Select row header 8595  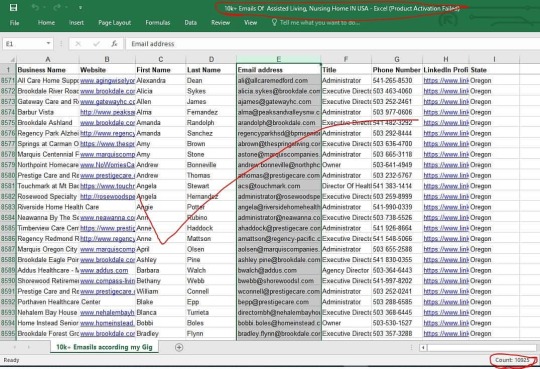coord(8,334)
